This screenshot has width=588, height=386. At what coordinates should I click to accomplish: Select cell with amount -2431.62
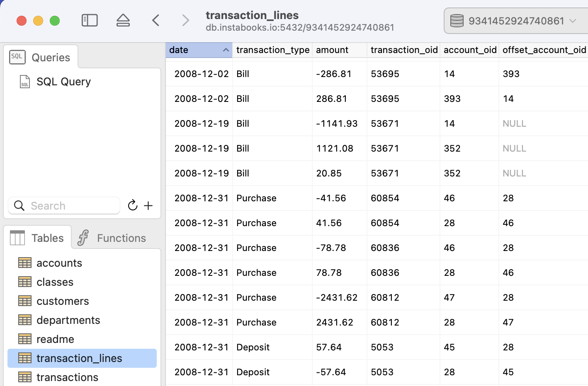point(340,297)
